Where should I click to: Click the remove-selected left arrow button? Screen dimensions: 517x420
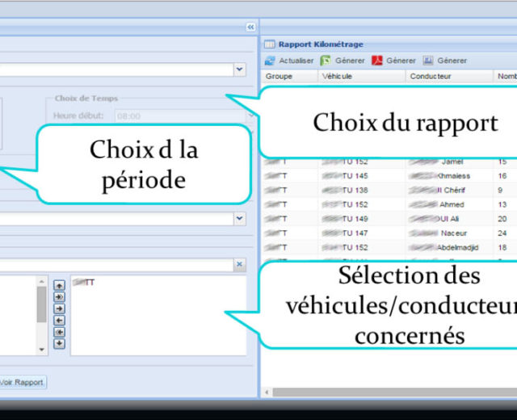(60, 320)
